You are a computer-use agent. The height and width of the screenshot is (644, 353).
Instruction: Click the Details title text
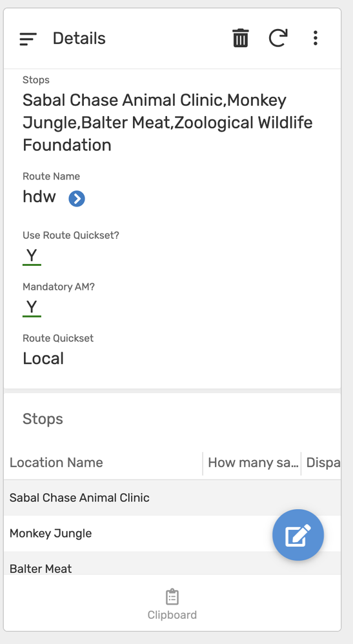pyautogui.click(x=79, y=39)
